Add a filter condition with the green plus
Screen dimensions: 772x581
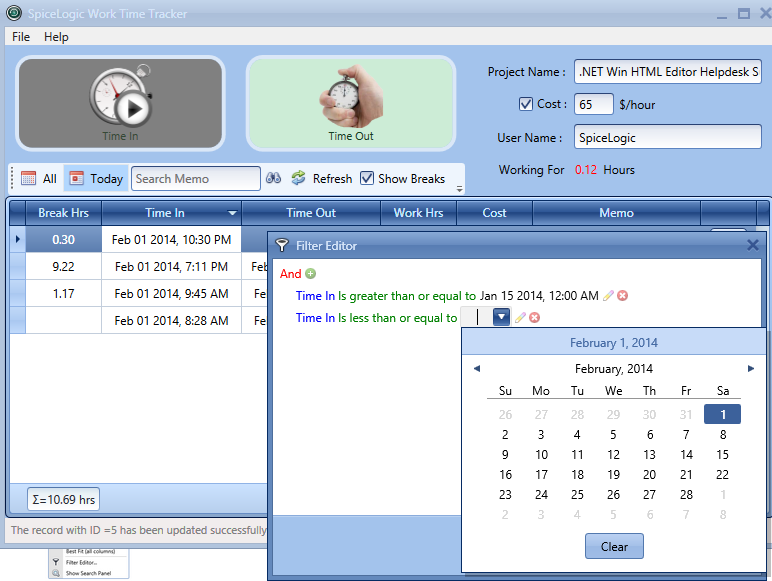(x=310, y=274)
